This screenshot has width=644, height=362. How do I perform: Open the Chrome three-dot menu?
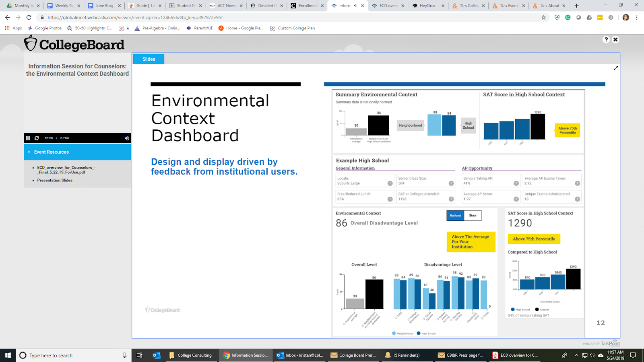point(637,17)
